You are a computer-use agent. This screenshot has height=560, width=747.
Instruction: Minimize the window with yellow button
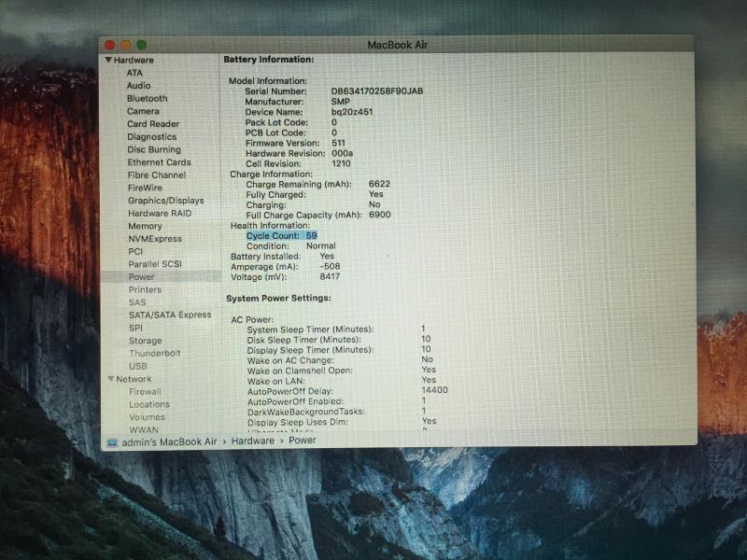pos(126,45)
